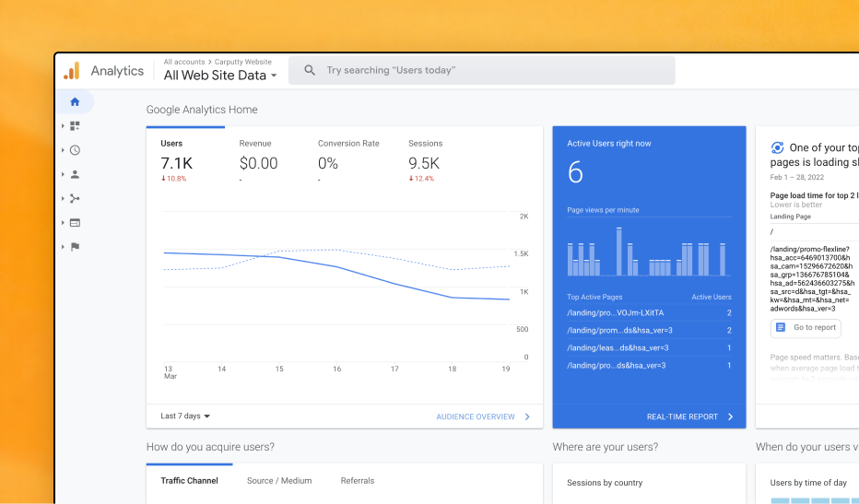Image resolution: width=859 pixels, height=504 pixels.
Task: Click the Google Analytics logo
Action: (72, 71)
